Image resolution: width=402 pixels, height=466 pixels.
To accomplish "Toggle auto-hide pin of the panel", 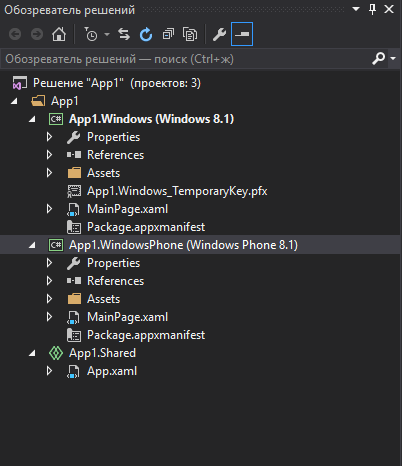I will pyautogui.click(x=372, y=9).
